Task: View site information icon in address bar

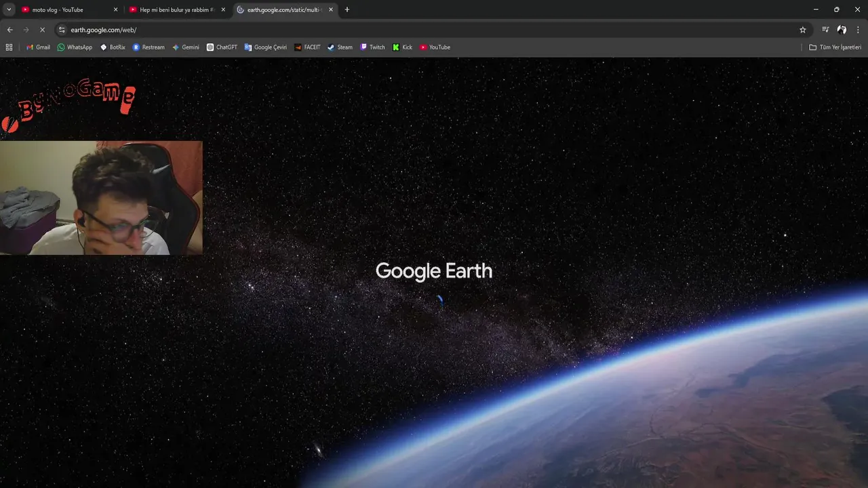Action: click(x=62, y=30)
